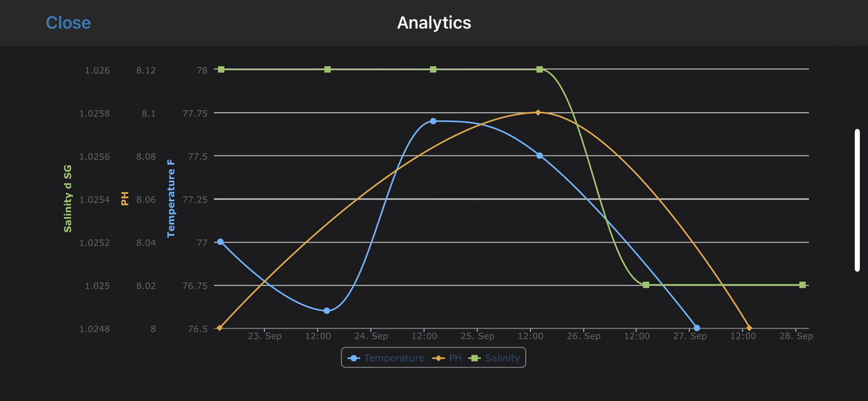
Task: Select the Salinity point at 76.75 gridline
Action: pyautogui.click(x=646, y=285)
